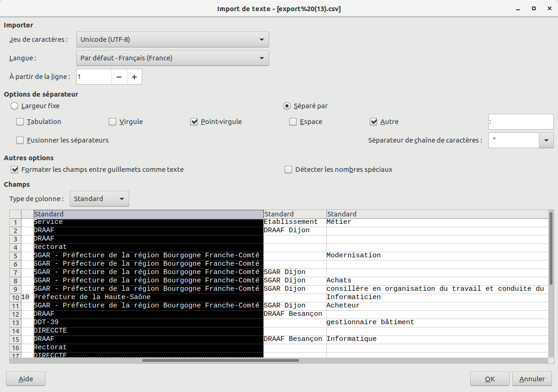Screen dimensions: 558x392
Task: Click the Autre custom separator text field
Action: tap(520, 122)
